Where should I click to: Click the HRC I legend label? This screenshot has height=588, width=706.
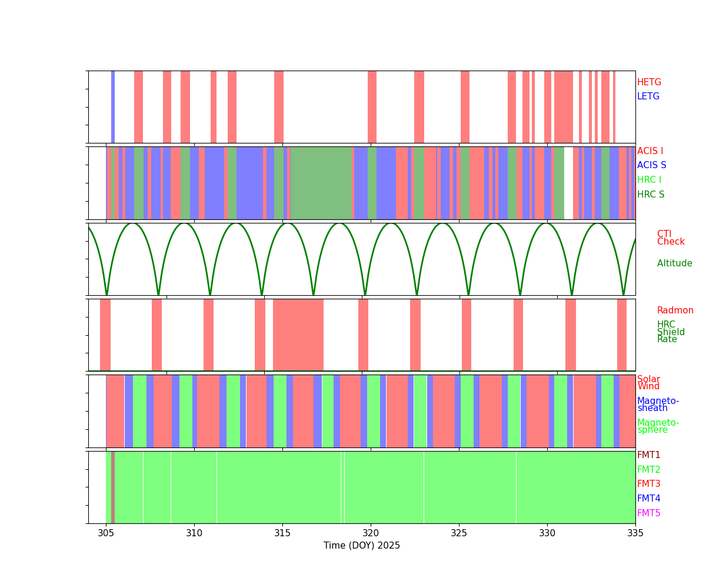click(649, 180)
